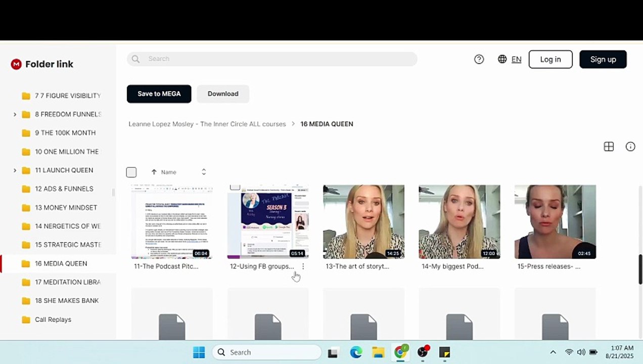Click the Log in button
The image size is (643, 364).
(550, 59)
